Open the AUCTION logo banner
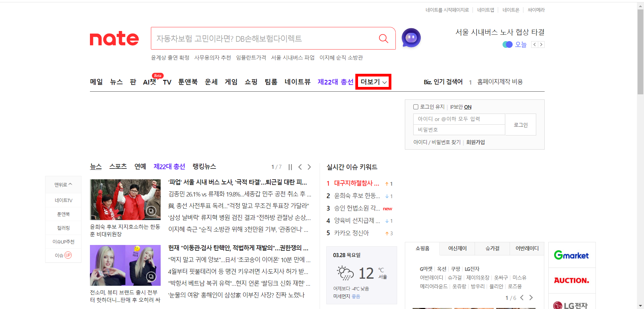The image size is (644, 309). [x=572, y=280]
